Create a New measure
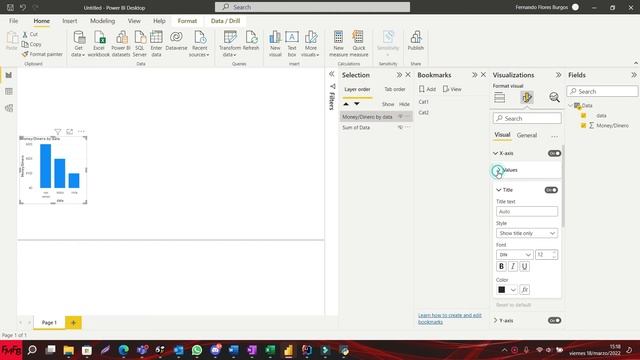 coord(338,44)
